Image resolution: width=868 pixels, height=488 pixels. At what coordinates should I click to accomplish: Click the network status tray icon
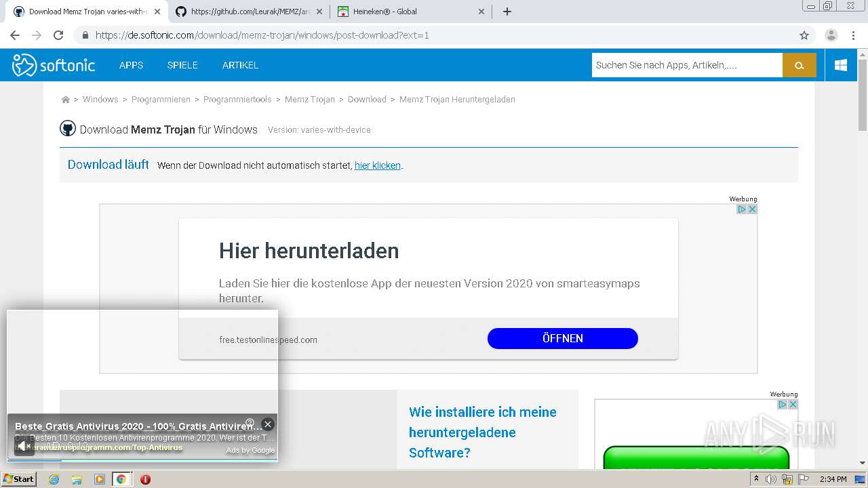(x=787, y=479)
